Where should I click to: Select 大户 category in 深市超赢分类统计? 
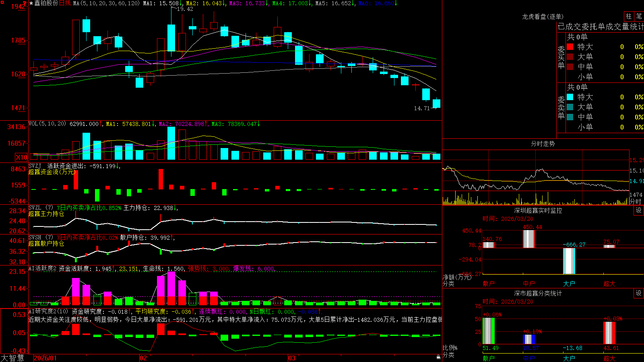(x=569, y=358)
